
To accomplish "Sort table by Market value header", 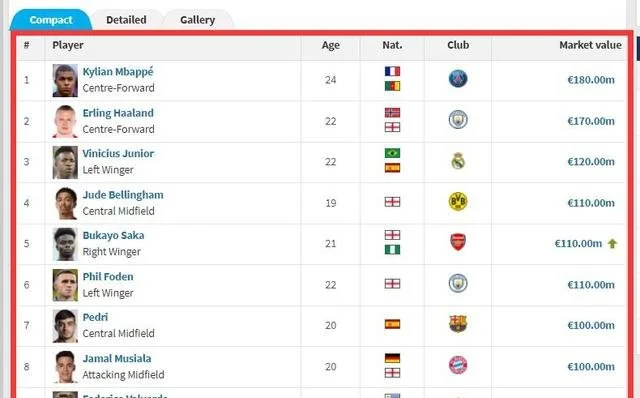I will (x=590, y=45).
